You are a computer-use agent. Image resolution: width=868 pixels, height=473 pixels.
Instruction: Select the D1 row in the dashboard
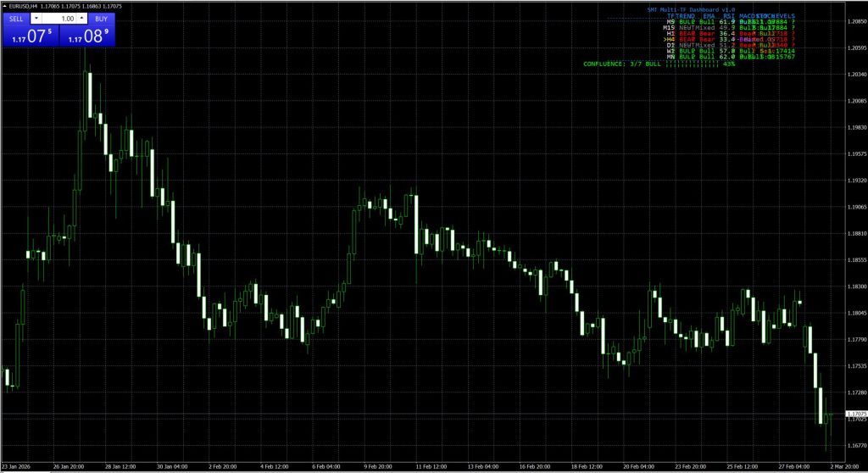(730, 46)
